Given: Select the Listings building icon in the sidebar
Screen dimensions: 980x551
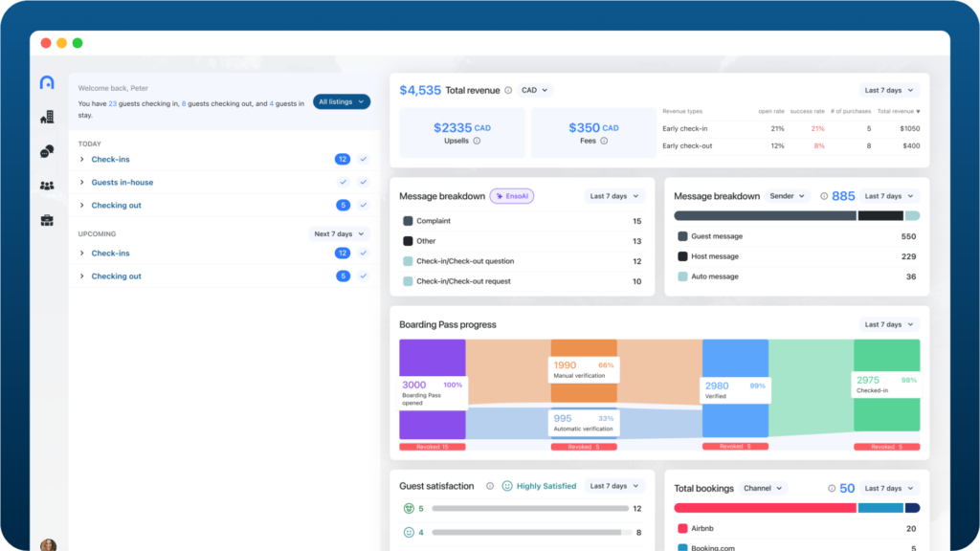Looking at the screenshot, I should (46, 115).
